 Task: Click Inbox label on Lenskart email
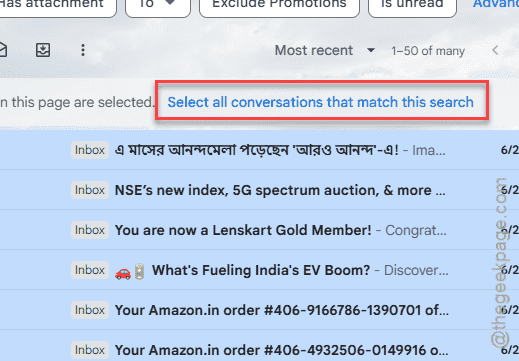[x=90, y=230]
